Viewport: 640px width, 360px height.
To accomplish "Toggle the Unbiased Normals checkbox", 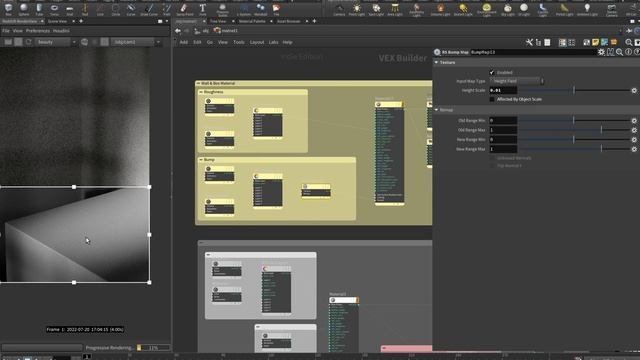I will (492, 158).
